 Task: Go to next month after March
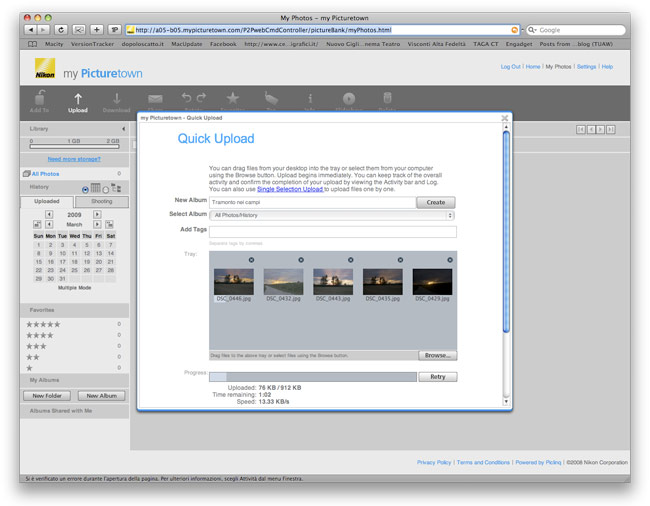pyautogui.click(x=97, y=224)
